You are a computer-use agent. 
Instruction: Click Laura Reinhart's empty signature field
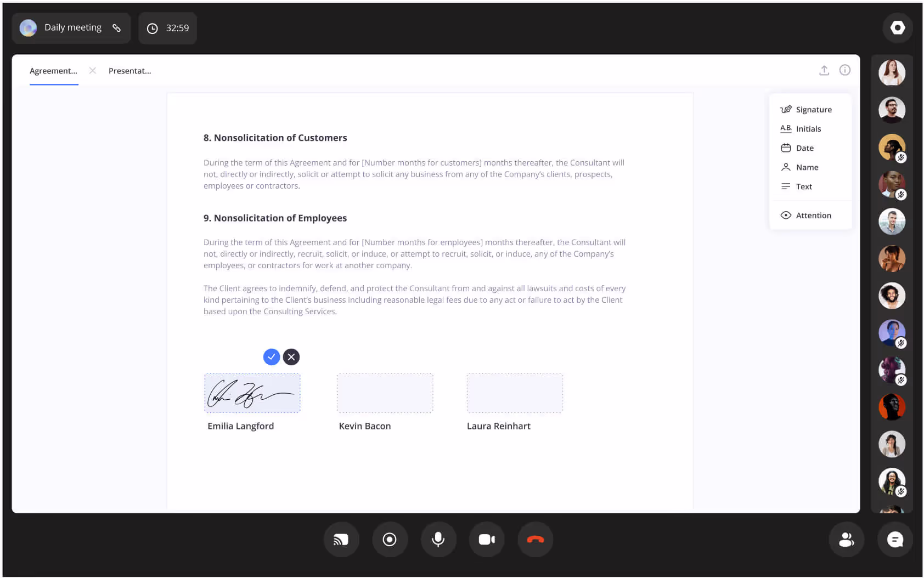pyautogui.click(x=515, y=393)
